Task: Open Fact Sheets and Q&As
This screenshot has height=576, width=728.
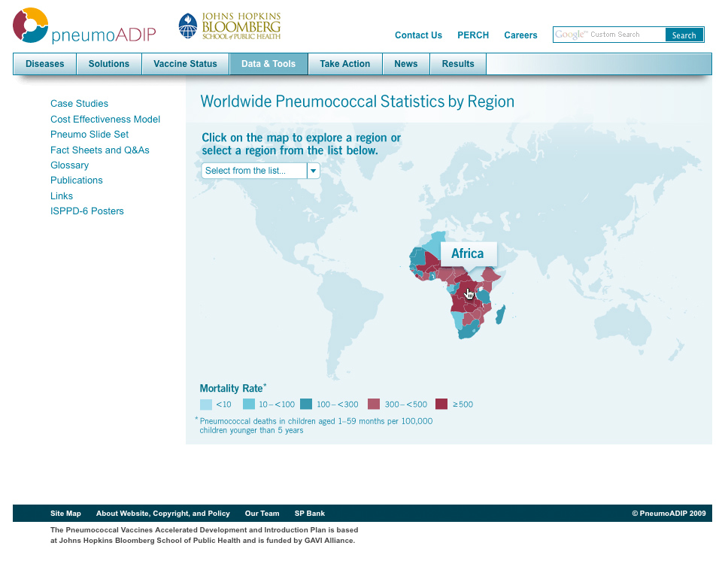Action: click(x=100, y=150)
